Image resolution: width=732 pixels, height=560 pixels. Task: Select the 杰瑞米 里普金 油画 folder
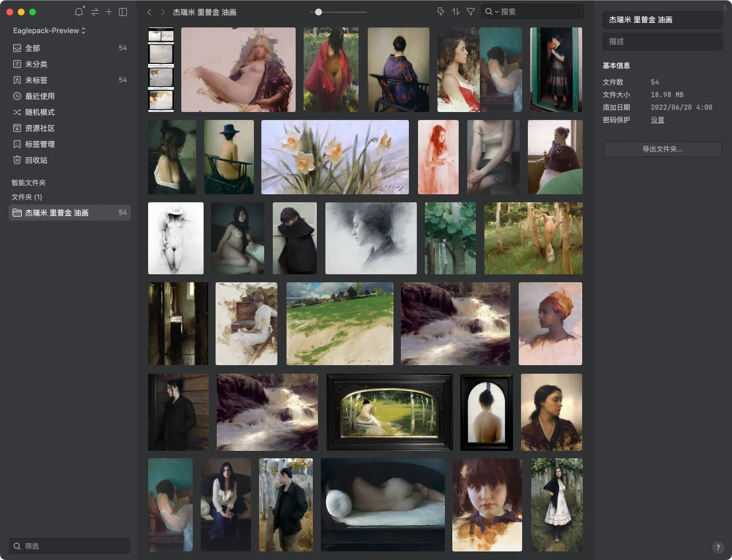click(x=70, y=213)
